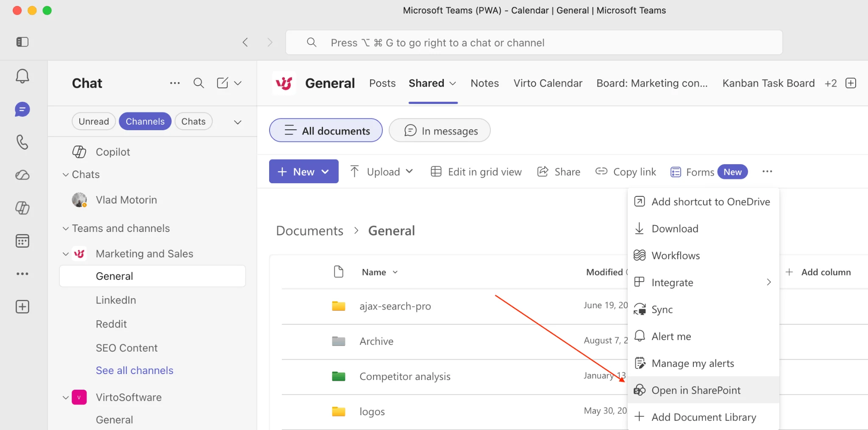The width and height of the screenshot is (868, 430).
Task: Open the Activity bell icon
Action: click(22, 76)
